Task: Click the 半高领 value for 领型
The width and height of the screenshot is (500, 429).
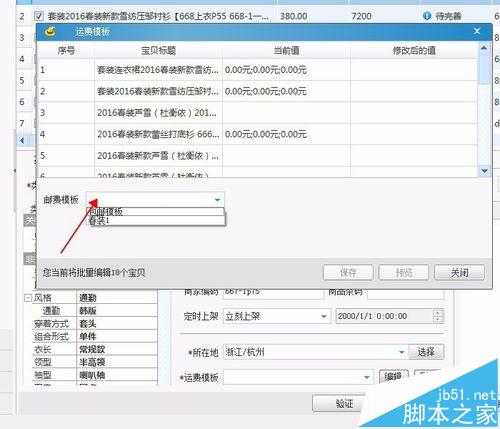Action: (x=117, y=362)
